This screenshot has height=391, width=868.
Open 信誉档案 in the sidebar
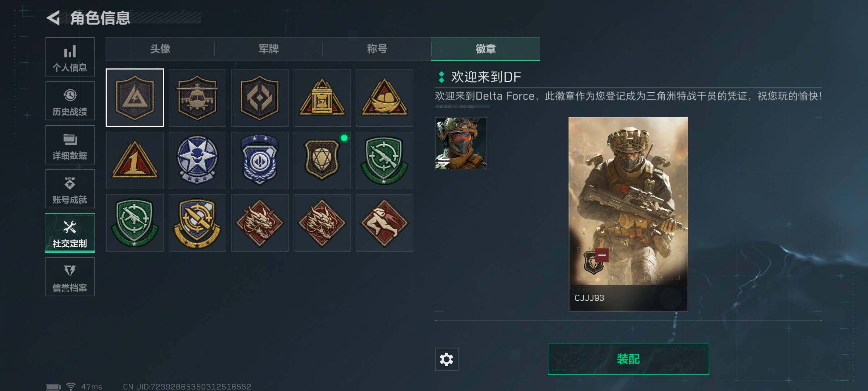pyautogui.click(x=70, y=277)
